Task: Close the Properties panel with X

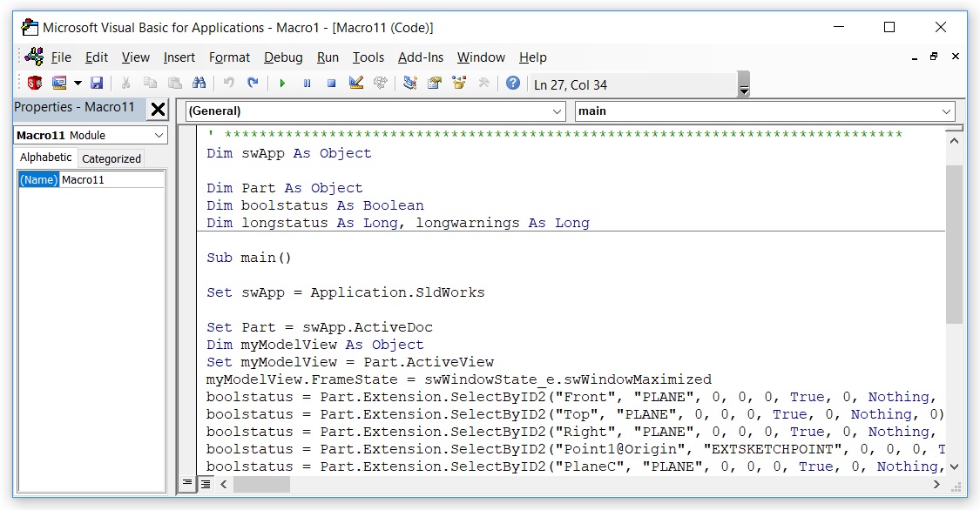Action: click(x=159, y=110)
